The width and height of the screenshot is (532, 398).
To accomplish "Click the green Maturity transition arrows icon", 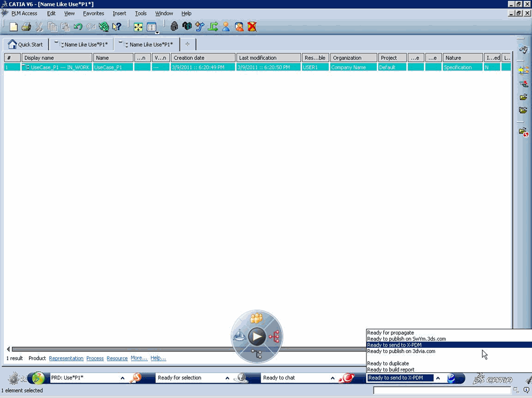I will pyautogui.click(x=213, y=26).
